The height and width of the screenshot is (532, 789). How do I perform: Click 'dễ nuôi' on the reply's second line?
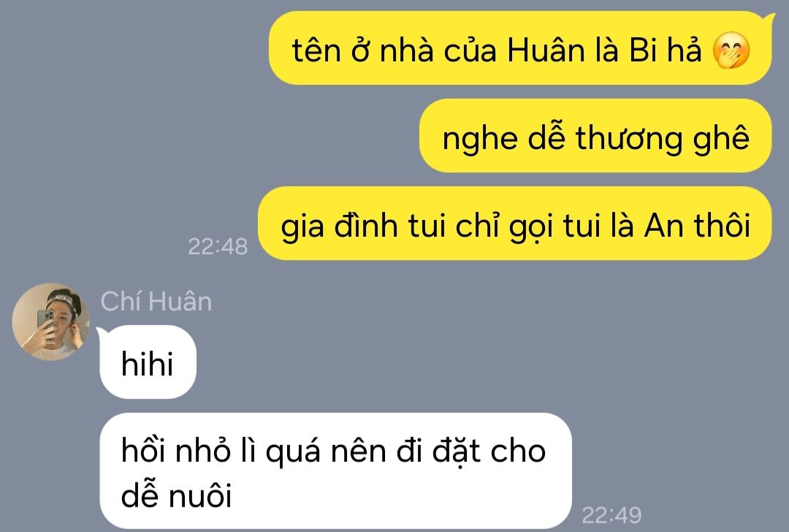coord(177,495)
